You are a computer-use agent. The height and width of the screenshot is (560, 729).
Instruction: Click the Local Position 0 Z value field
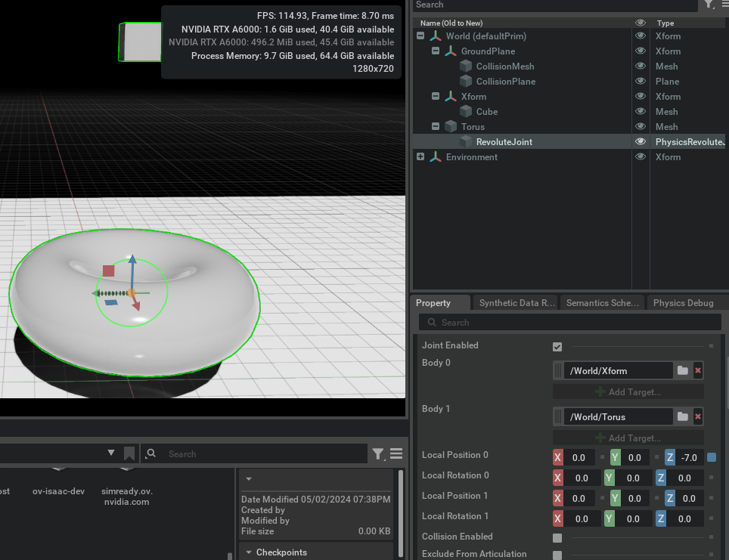(689, 457)
